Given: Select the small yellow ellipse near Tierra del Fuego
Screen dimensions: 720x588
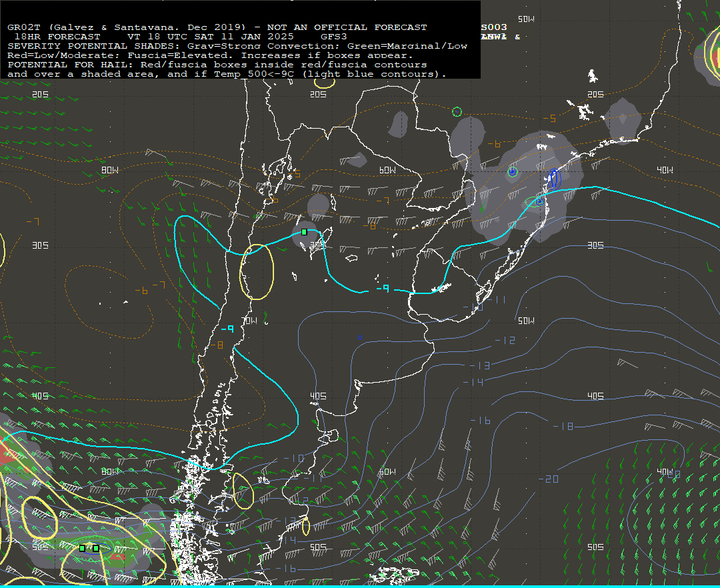Looking at the screenshot, I should (306, 527).
